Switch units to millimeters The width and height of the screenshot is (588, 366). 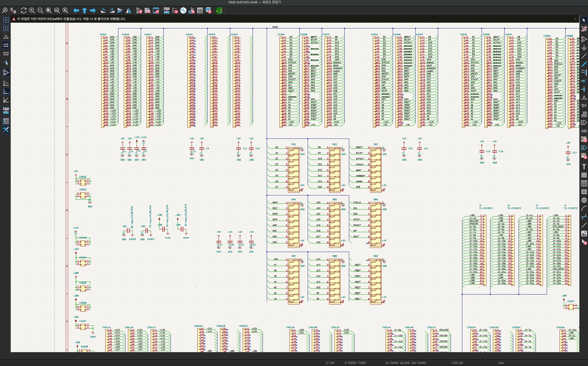click(6, 53)
